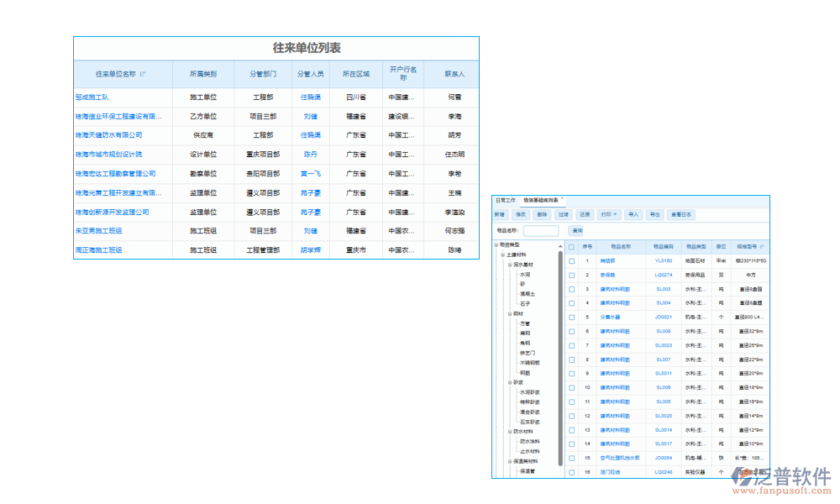
Task: Open the 珠海天健防水有限公司 link
Action: point(109,135)
